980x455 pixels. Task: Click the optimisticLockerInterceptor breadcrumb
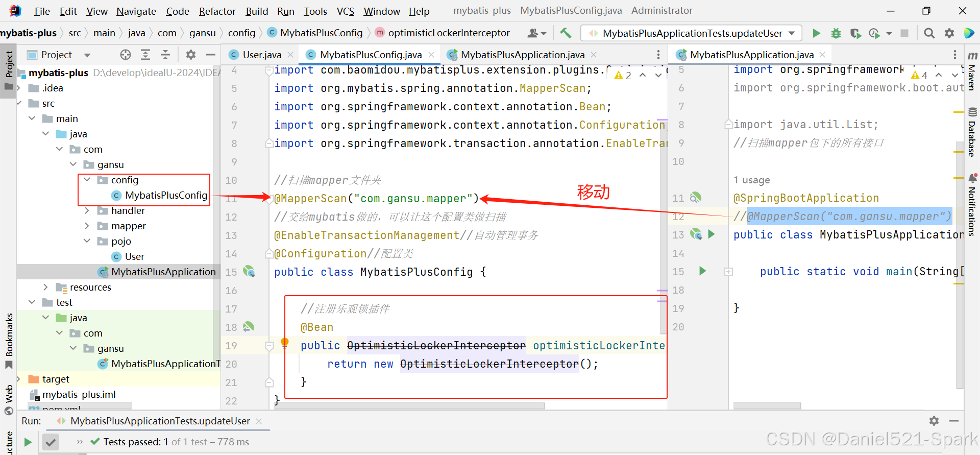pyautogui.click(x=443, y=33)
